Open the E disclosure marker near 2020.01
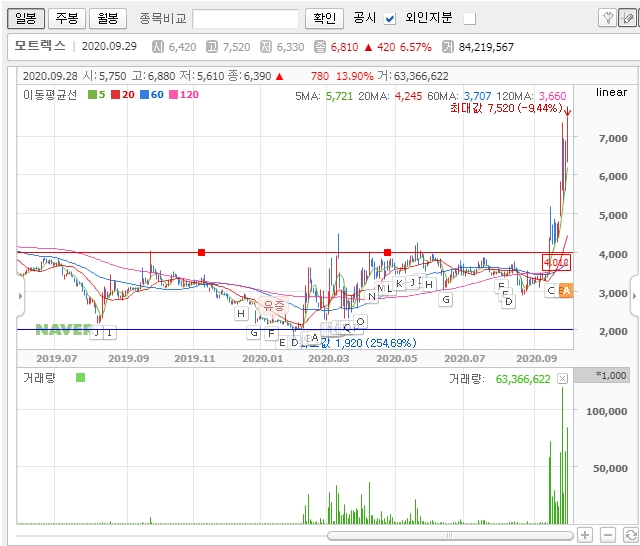The height and width of the screenshot is (546, 640). pos(282,343)
